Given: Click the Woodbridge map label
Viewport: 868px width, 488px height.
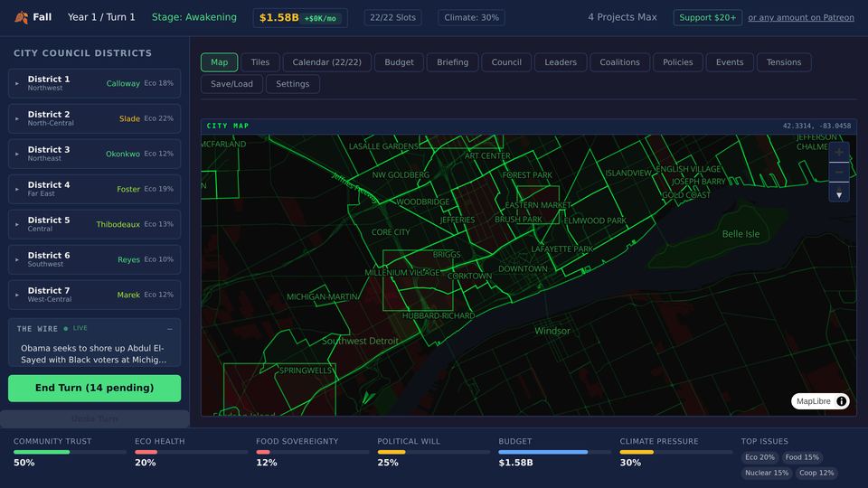Looking at the screenshot, I should point(423,202).
